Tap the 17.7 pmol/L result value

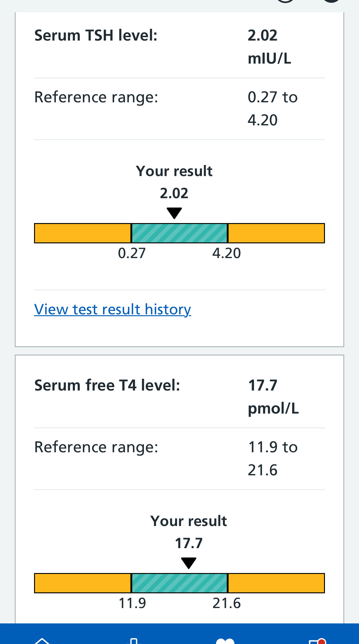[x=273, y=397]
